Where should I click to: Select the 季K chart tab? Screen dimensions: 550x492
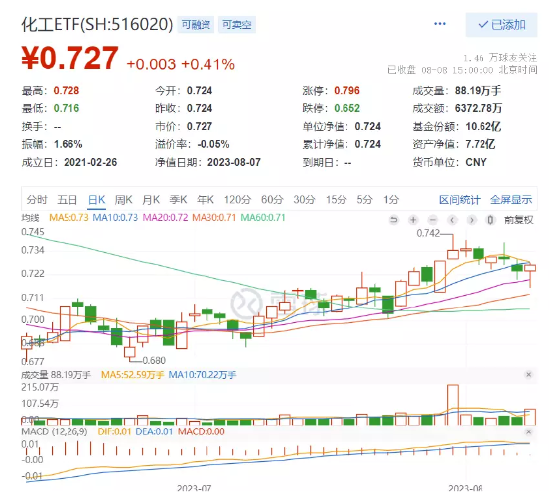coord(178,200)
